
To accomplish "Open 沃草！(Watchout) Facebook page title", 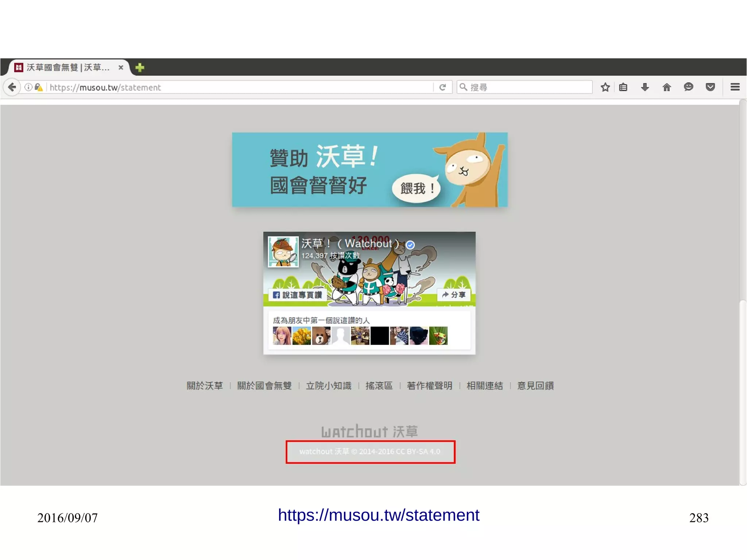I will [x=351, y=243].
